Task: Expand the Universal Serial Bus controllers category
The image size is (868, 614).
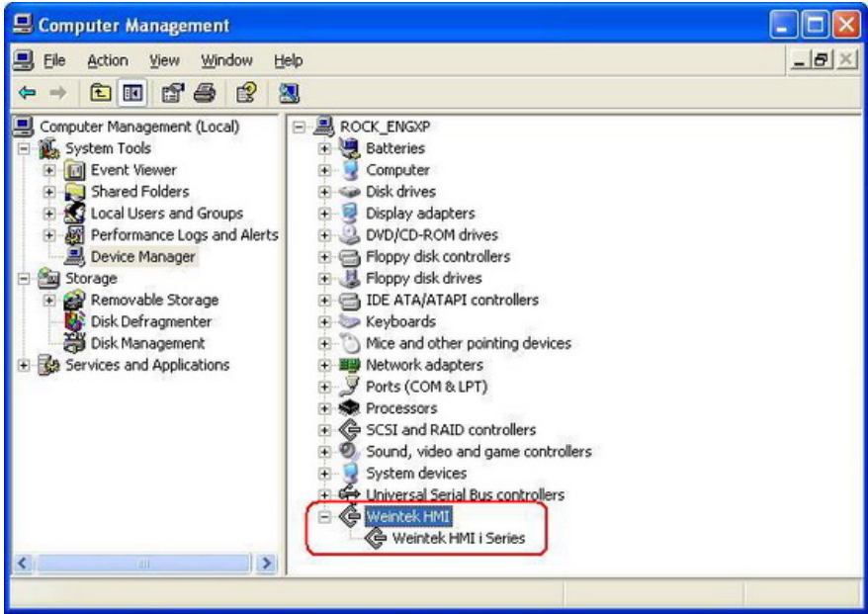Action: pos(325,495)
